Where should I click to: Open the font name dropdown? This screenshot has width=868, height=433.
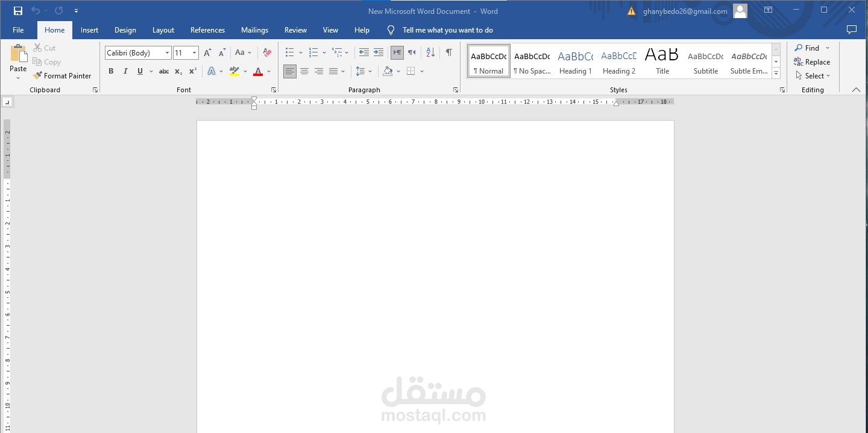click(167, 53)
